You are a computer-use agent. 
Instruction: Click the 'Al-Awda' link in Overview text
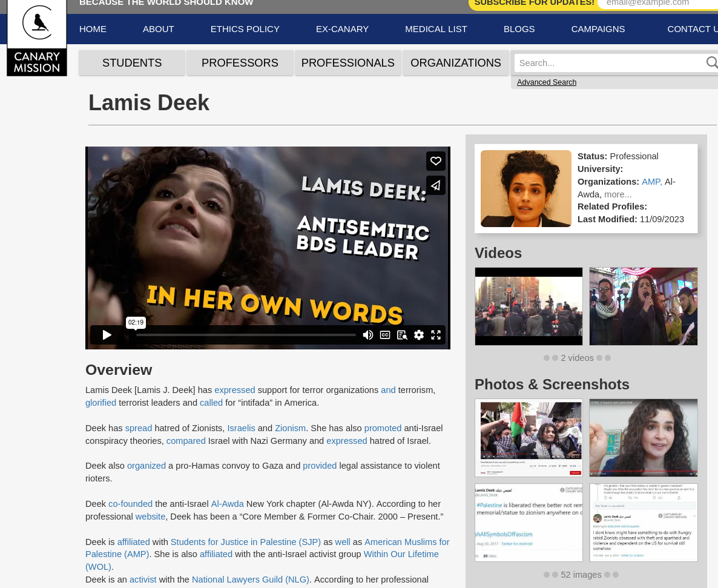coord(227,504)
